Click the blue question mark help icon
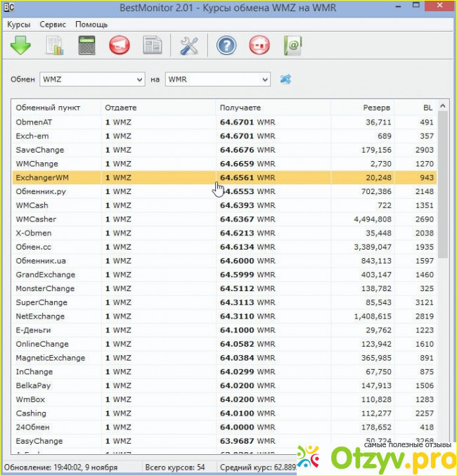 [226, 47]
